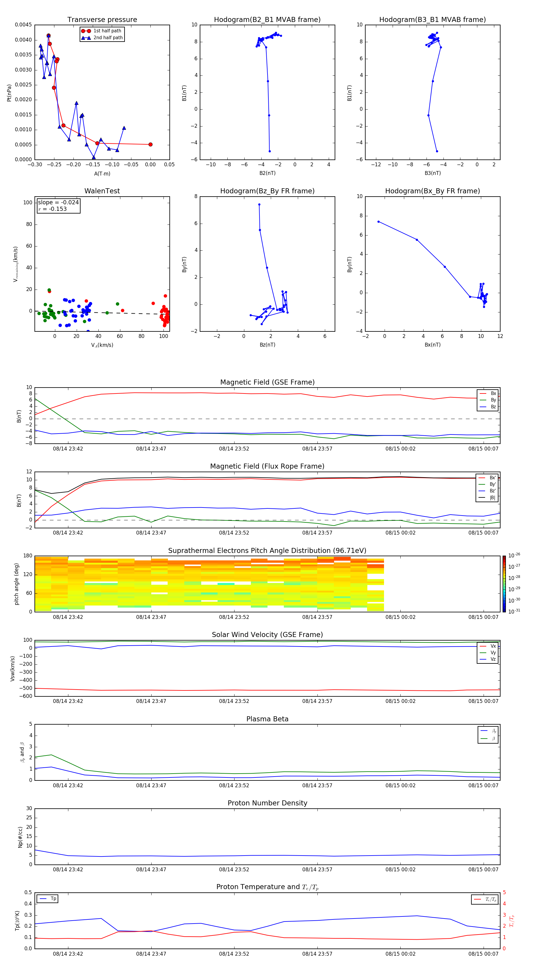Click the Bz(nT) x-axis label
The height and width of the screenshot is (980, 535).
click(x=267, y=345)
